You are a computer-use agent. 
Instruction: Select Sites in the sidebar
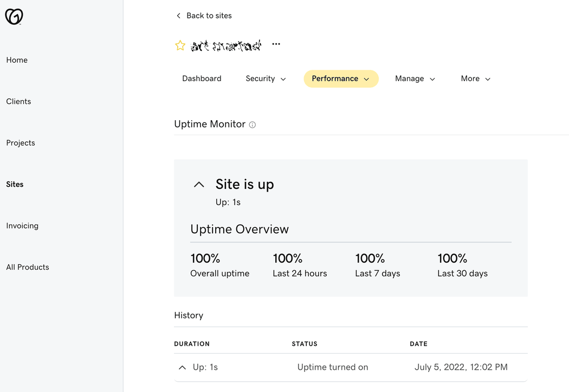pyautogui.click(x=15, y=184)
